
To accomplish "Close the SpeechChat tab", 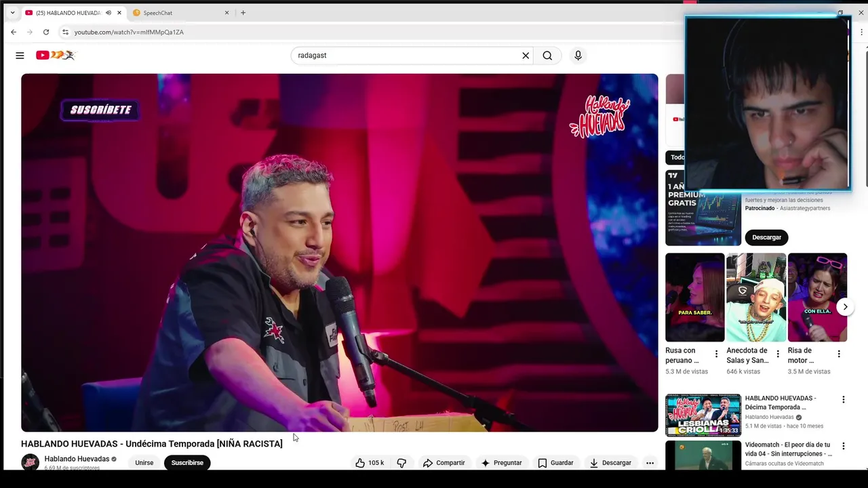I will [226, 13].
